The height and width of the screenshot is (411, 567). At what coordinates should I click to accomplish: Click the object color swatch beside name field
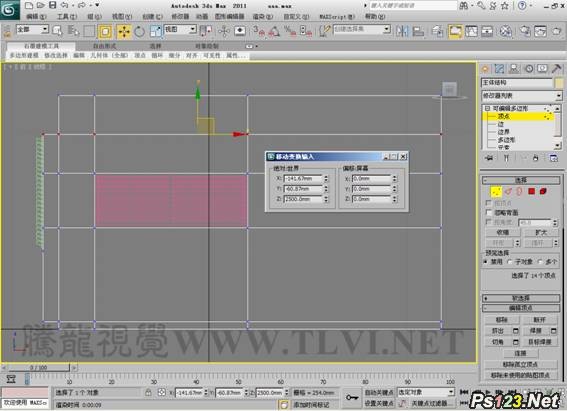coord(559,83)
